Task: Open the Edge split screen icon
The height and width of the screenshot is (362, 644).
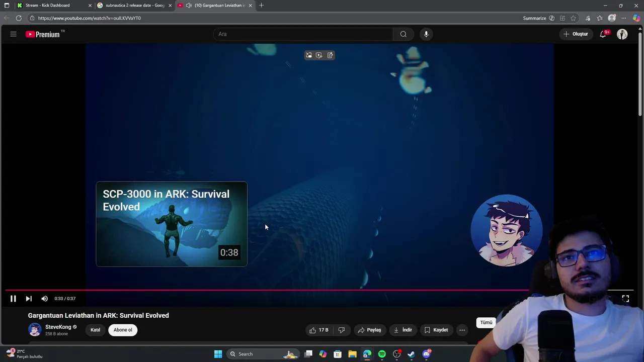Action: click(x=562, y=18)
